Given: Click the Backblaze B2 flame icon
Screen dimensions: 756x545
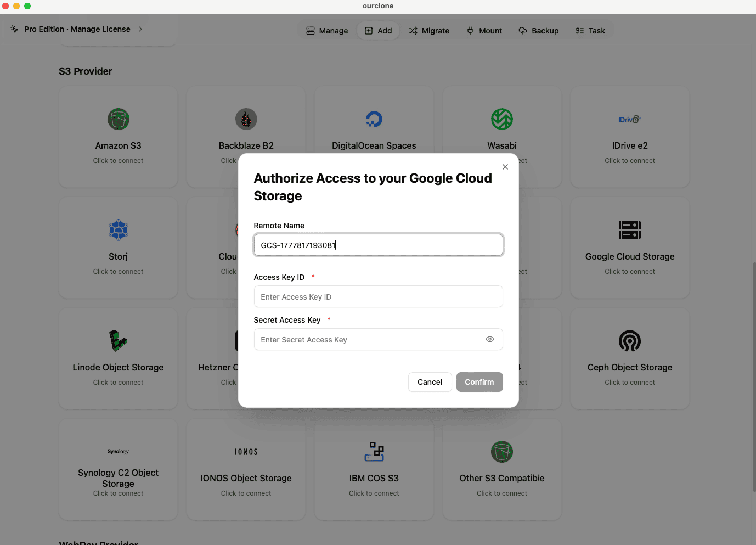Looking at the screenshot, I should point(246,119).
